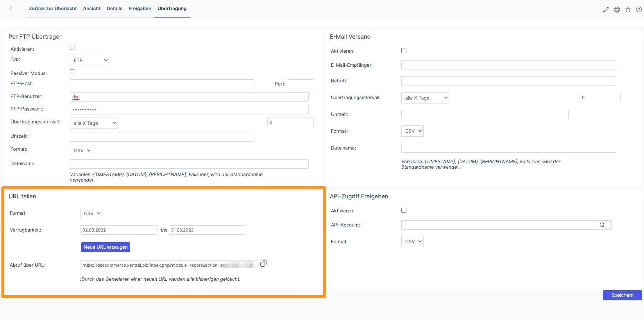
Task: Click the FTP-Benutzer field containing dsc
Action: point(189,97)
